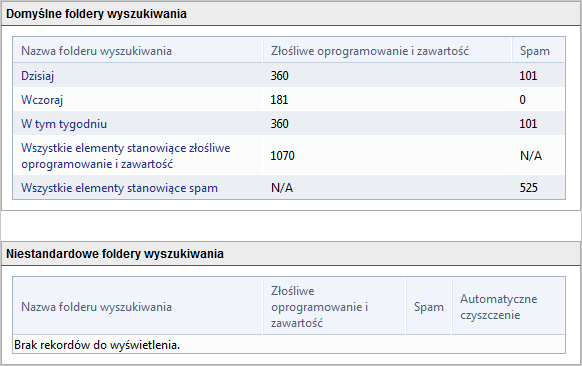Viewport: 582px width, 366px height.
Task: Open the Dzisiaj search folder link
Action: [x=37, y=76]
